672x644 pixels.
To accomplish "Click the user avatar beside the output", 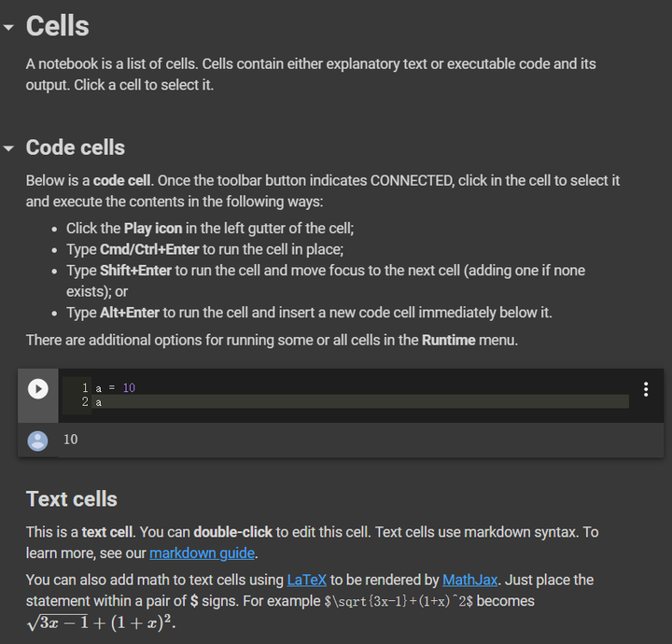I will click(37, 441).
